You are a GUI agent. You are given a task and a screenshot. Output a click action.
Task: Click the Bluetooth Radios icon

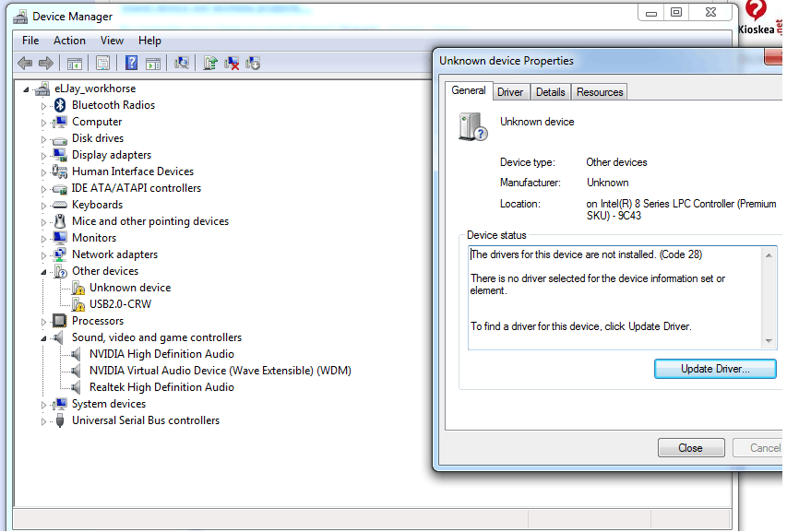(x=60, y=105)
